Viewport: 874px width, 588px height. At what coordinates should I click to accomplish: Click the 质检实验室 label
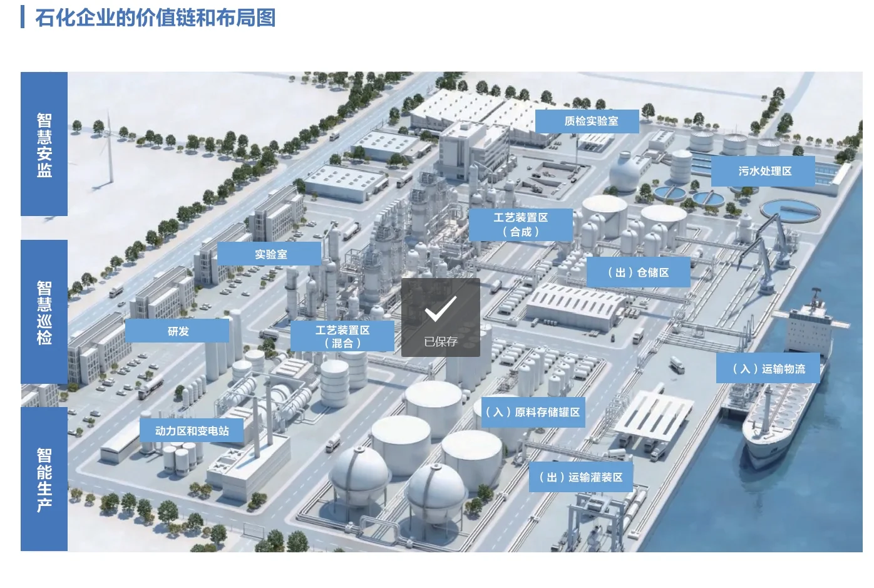[587, 121]
